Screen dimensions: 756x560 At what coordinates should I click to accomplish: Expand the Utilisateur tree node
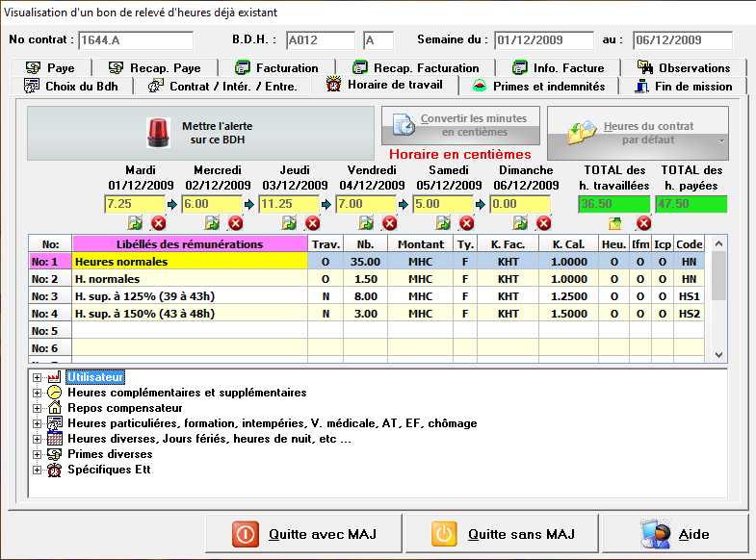click(x=38, y=377)
